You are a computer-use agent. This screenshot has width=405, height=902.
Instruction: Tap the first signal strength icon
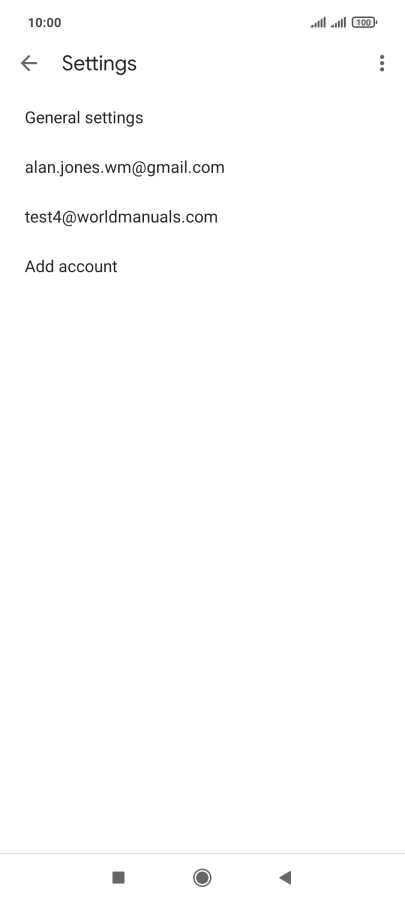point(318,22)
